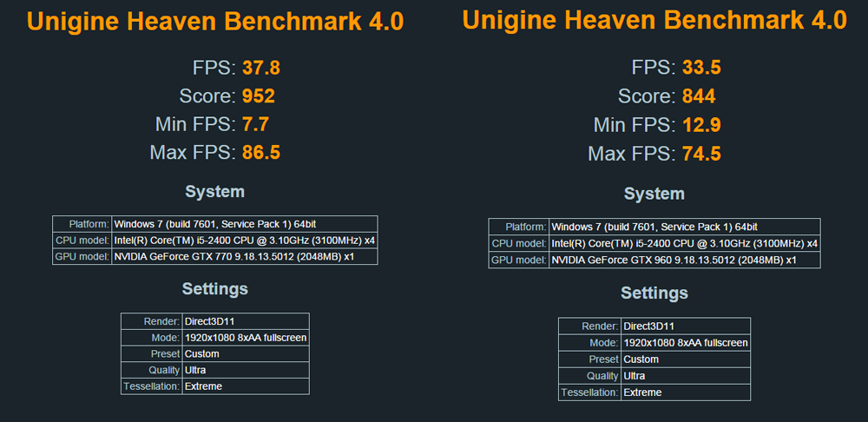Image resolution: width=868 pixels, height=422 pixels.
Task: Click the left Unigine Heaven Benchmark 4.0 title
Action: tap(215, 23)
